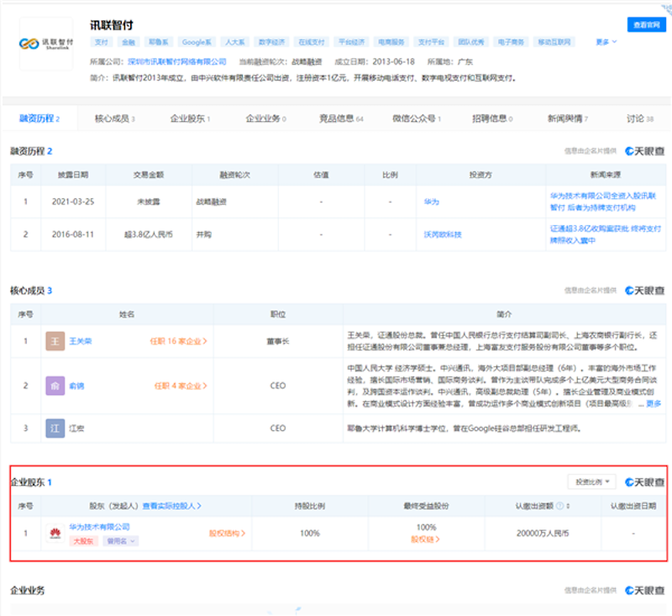
Task: Expand the 曾用名 dropdown under 华为技术有限公司
Action: (x=121, y=541)
